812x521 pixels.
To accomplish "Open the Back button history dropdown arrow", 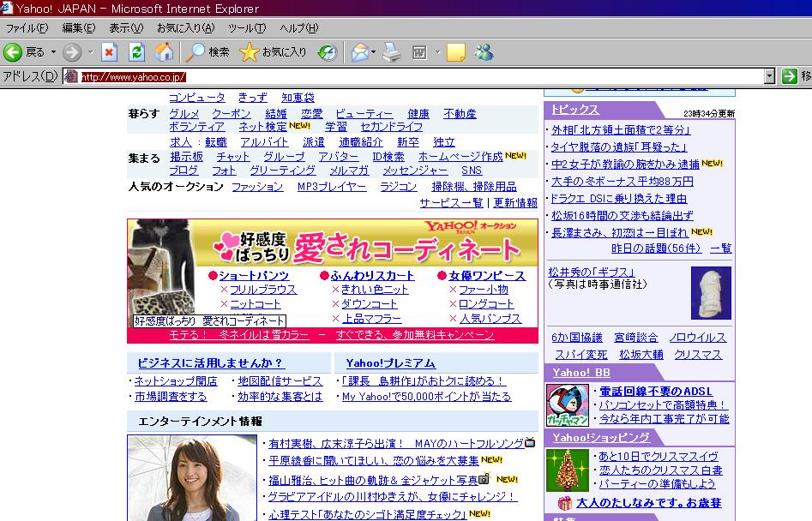I will [53, 52].
